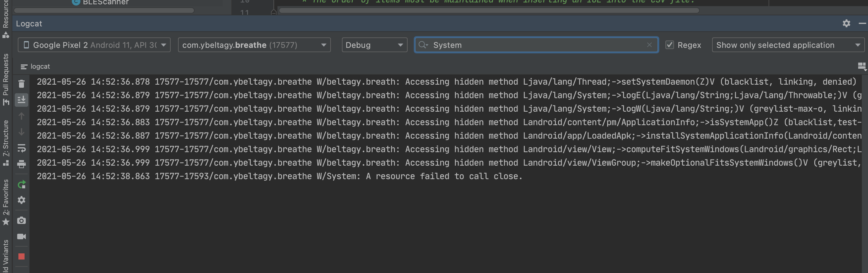This screenshot has width=868, height=273.
Task: Open Logcat panel settings gear
Action: pyautogui.click(x=846, y=23)
